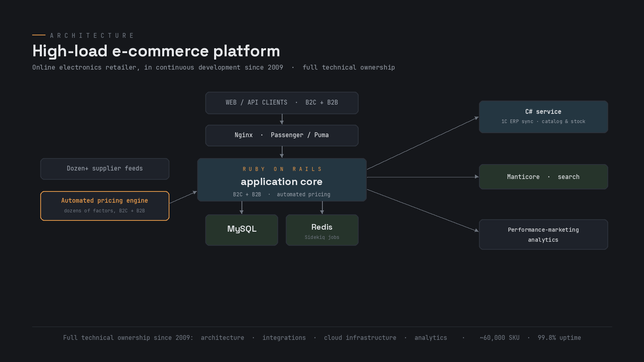Viewport: 644px width, 362px height.
Task: Click the 'Online electronics retailer' subtitle text
Action: coord(86,68)
